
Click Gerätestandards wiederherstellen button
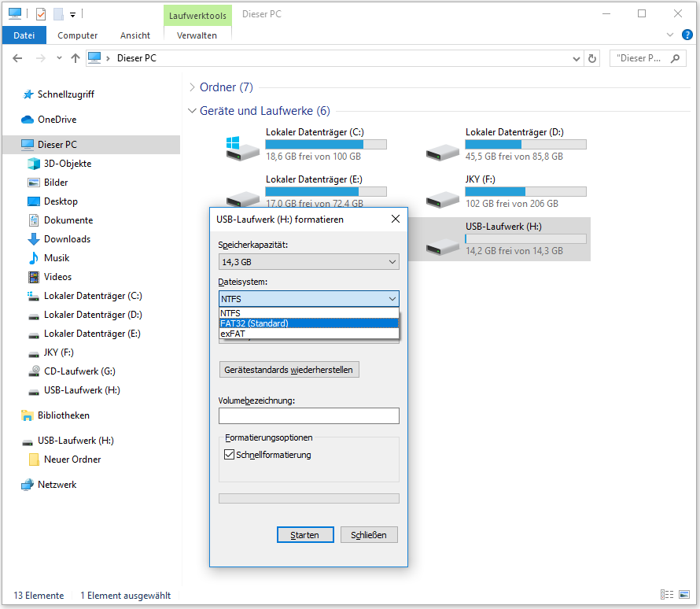289,370
